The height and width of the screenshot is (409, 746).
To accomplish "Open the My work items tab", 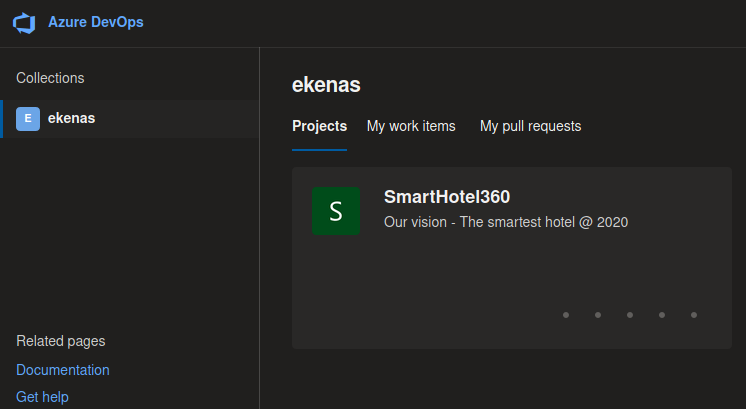I will tap(411, 126).
